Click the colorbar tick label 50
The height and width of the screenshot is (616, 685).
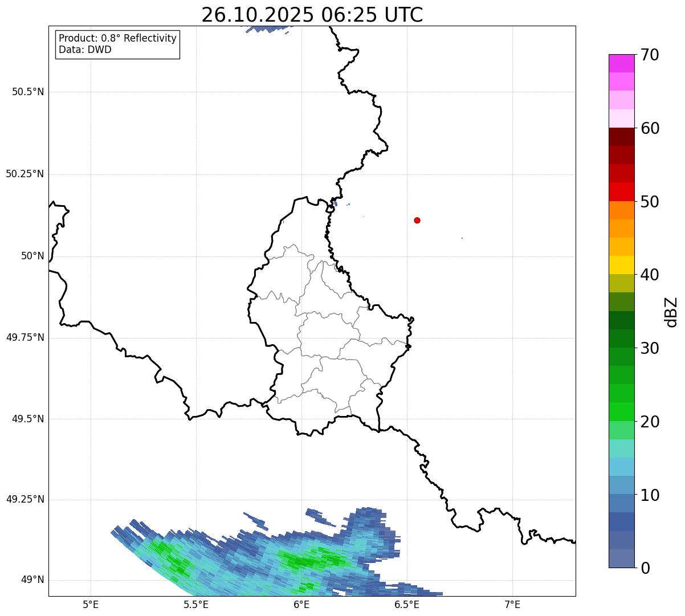[650, 202]
